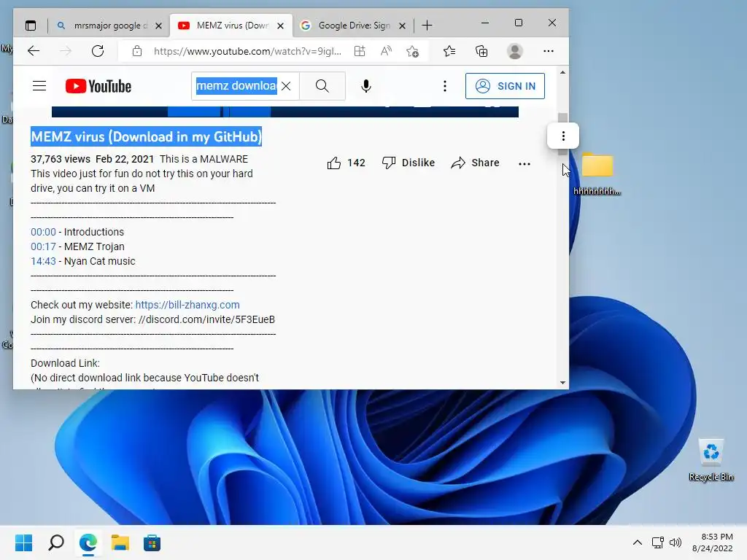Open taskbar Search

[56, 542]
